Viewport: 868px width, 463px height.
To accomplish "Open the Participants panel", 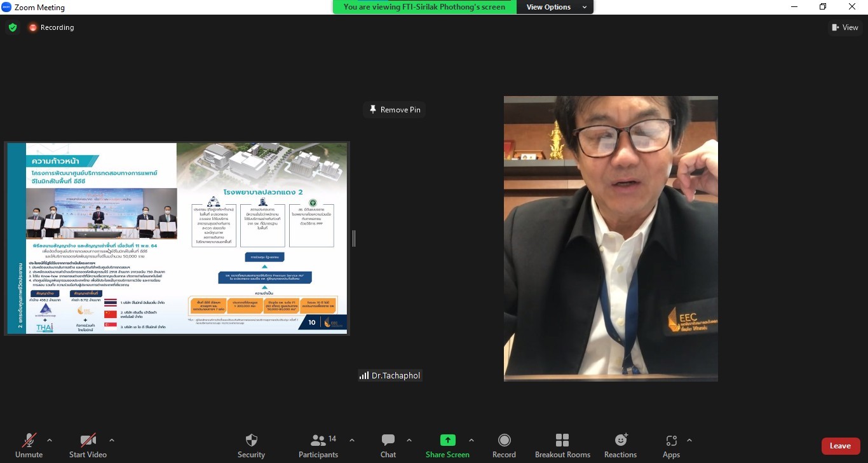I will 318,445.
